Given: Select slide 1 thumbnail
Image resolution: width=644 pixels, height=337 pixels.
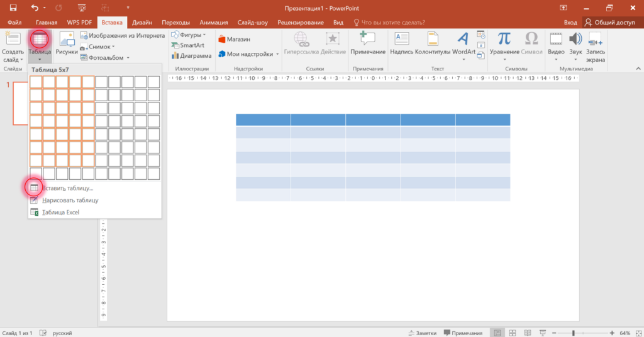Looking at the screenshot, I should [x=20, y=103].
